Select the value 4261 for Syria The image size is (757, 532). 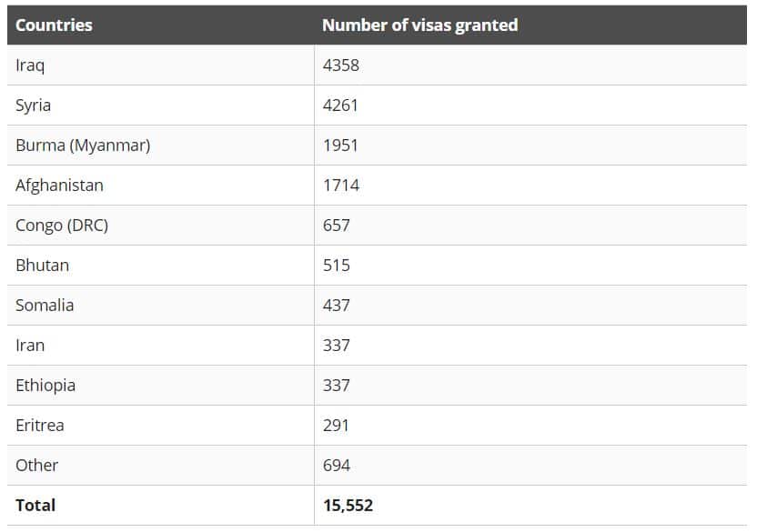(x=341, y=105)
